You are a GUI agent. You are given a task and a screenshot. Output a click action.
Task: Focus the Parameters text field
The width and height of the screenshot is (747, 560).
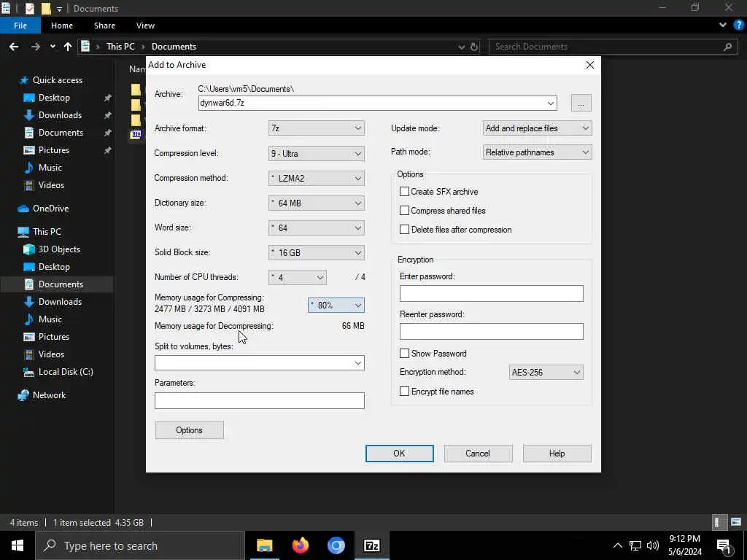click(259, 400)
